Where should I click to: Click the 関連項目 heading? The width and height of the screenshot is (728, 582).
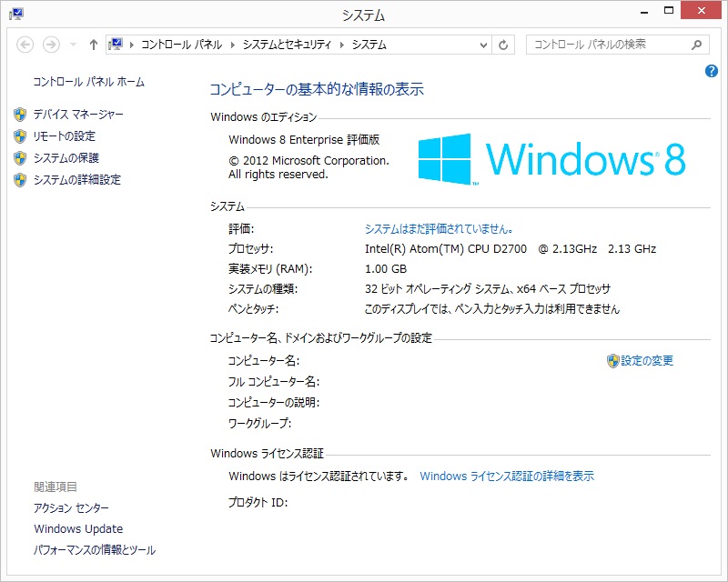tap(56, 487)
